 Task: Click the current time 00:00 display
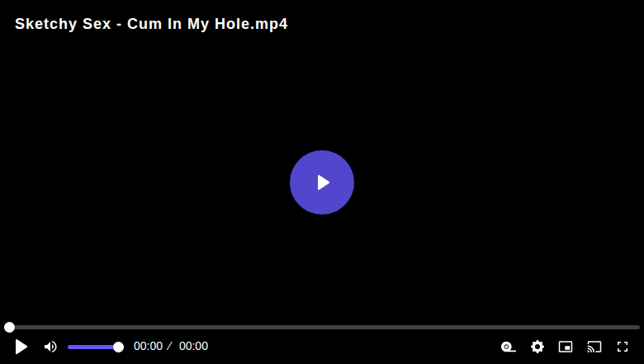148,347
